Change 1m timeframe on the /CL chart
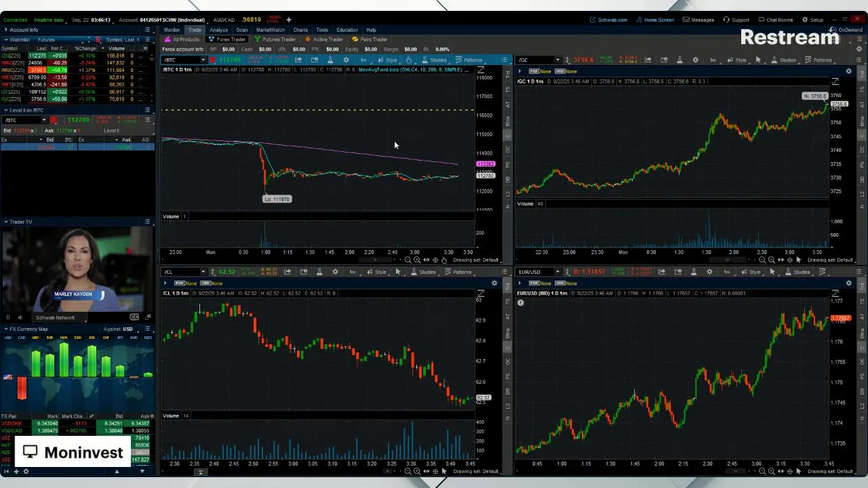 pos(352,272)
